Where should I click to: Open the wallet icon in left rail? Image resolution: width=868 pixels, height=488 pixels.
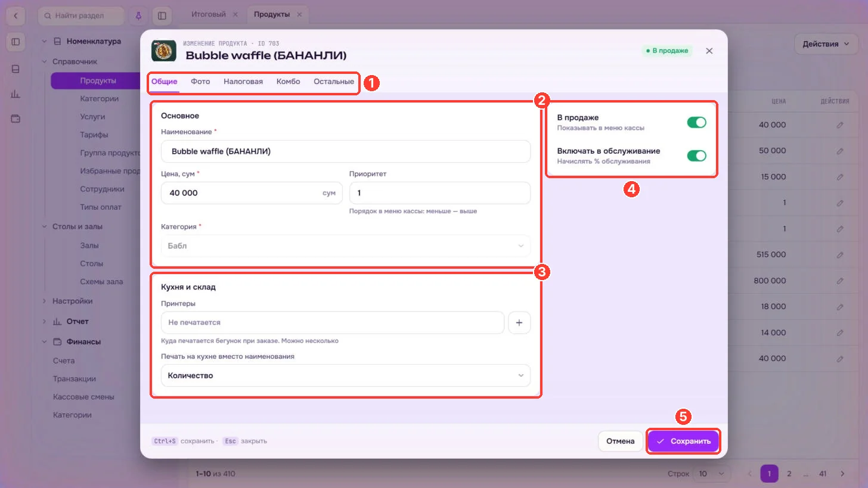point(15,119)
